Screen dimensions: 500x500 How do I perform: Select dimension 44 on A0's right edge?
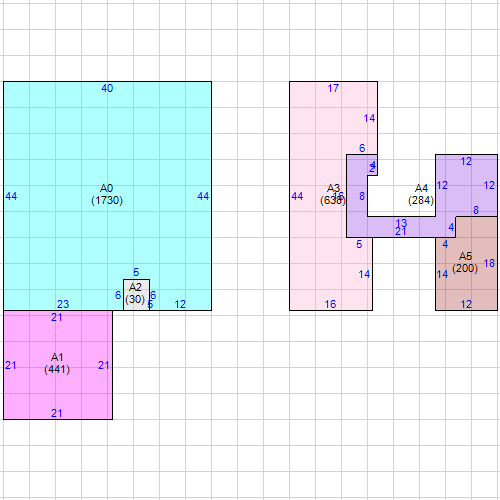click(x=203, y=196)
